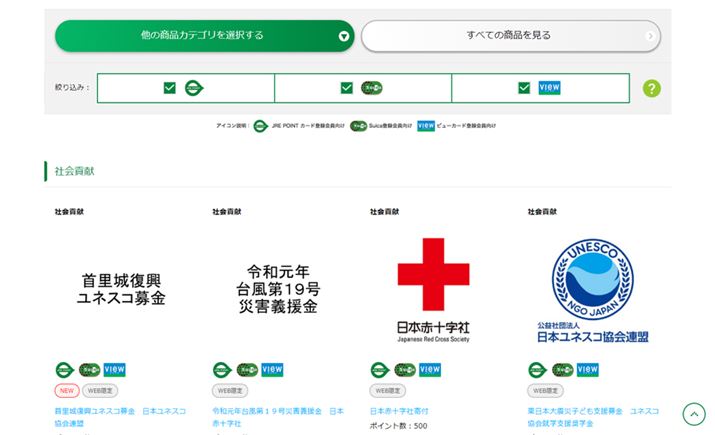Screen dimensions: 715x435
Task: Open the 他の商品カテゴリを選択する dropdown
Action: coord(204,36)
